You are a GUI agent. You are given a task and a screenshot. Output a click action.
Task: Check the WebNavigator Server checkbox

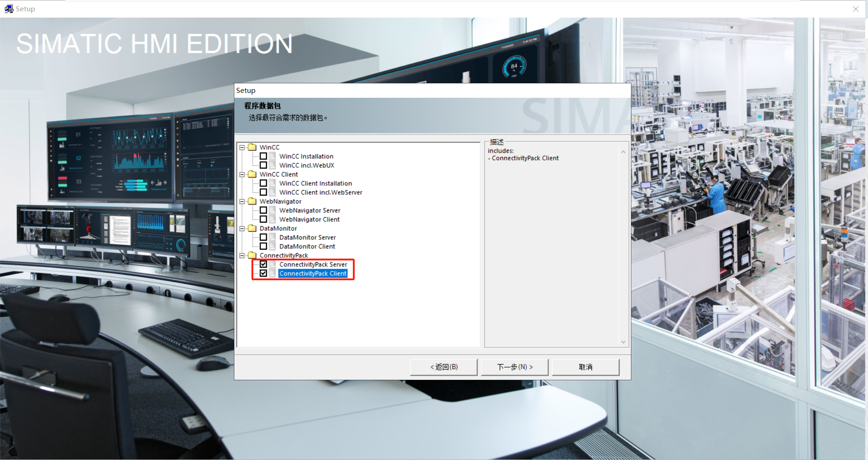(263, 210)
